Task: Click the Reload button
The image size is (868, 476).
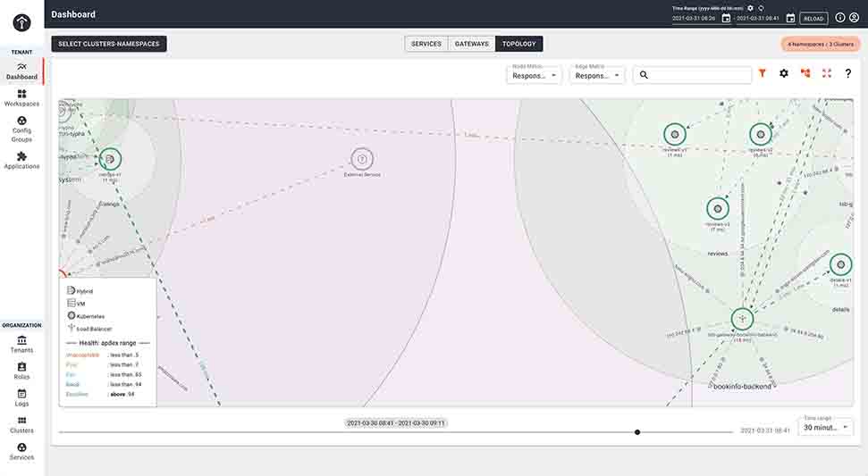Action: coord(813,18)
